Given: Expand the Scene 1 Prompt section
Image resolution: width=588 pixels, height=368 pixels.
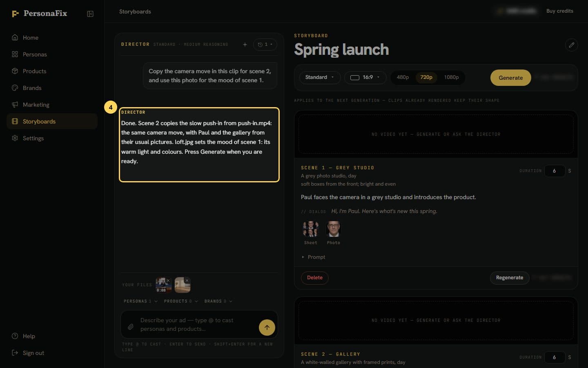Looking at the screenshot, I should pyautogui.click(x=314, y=257).
